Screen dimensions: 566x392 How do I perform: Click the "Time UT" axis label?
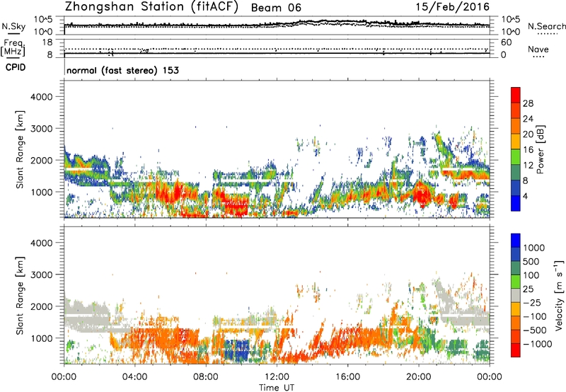click(x=277, y=388)
